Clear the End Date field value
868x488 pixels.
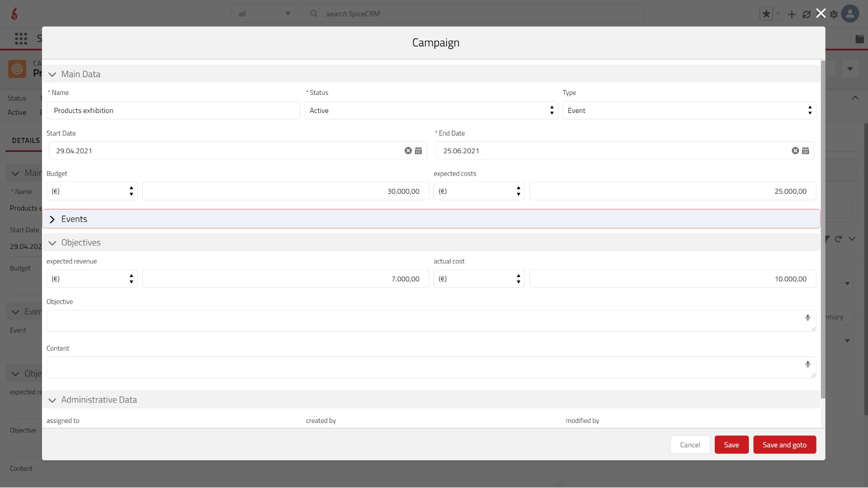[795, 151]
